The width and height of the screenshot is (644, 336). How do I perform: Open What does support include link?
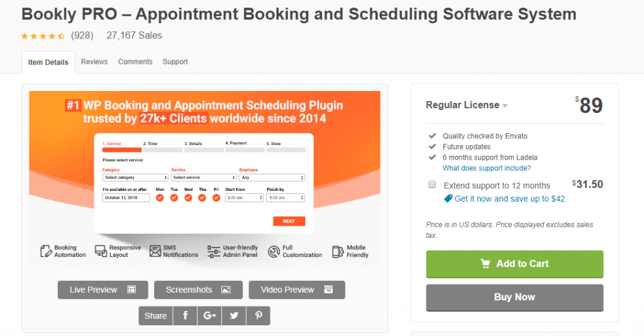(487, 168)
